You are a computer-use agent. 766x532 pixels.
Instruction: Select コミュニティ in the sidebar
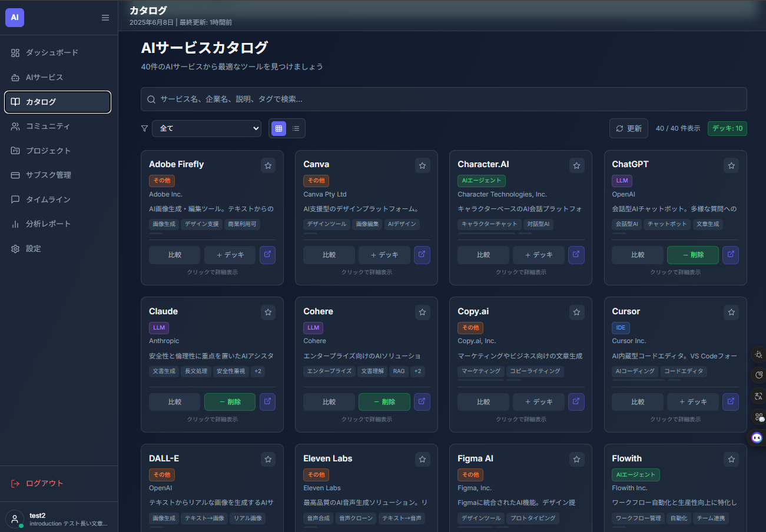pyautogui.click(x=58, y=126)
